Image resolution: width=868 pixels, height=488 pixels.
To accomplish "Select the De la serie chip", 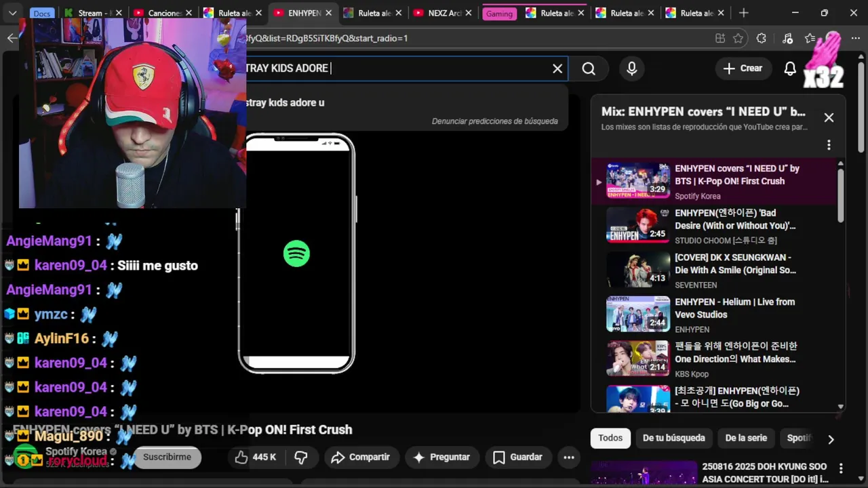I will click(746, 438).
